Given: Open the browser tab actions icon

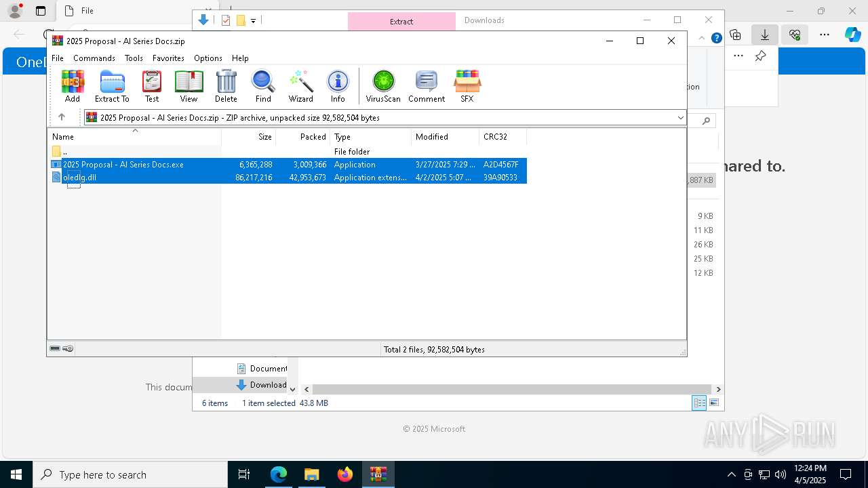Looking at the screenshot, I should point(41,11).
